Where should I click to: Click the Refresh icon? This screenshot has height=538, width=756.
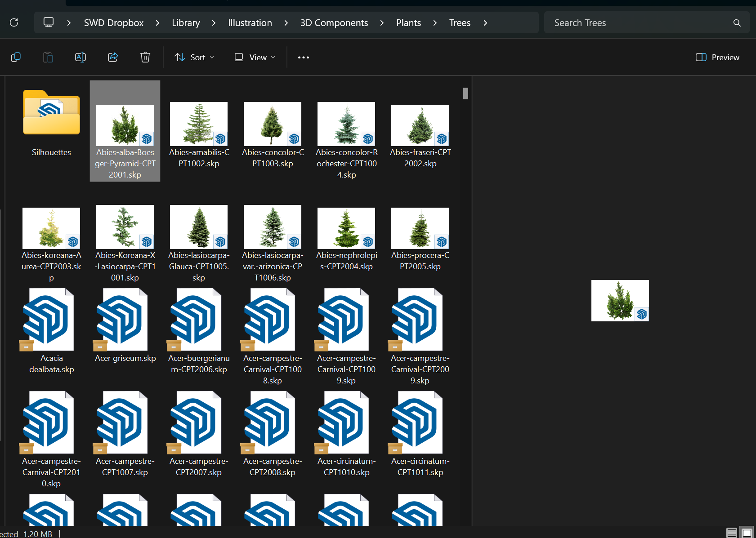(14, 22)
